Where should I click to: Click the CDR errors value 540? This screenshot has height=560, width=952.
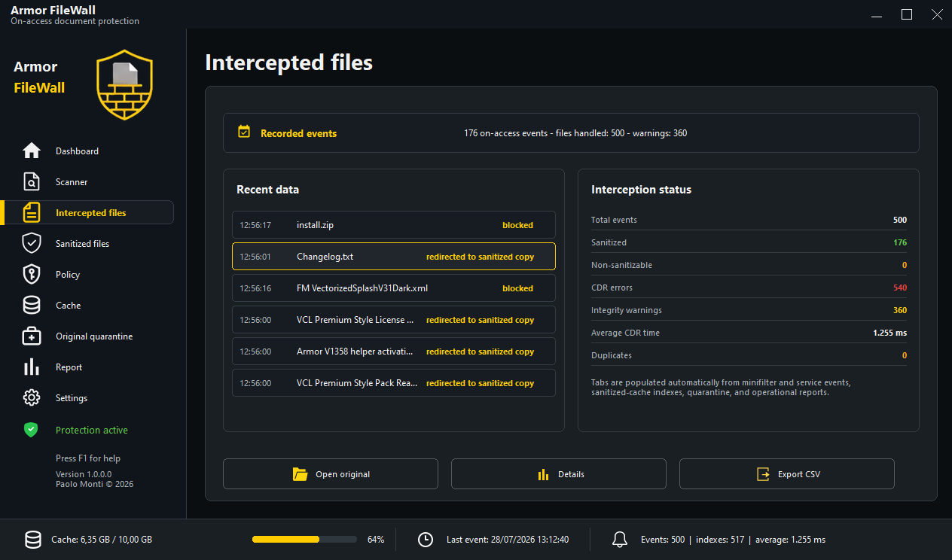click(900, 288)
